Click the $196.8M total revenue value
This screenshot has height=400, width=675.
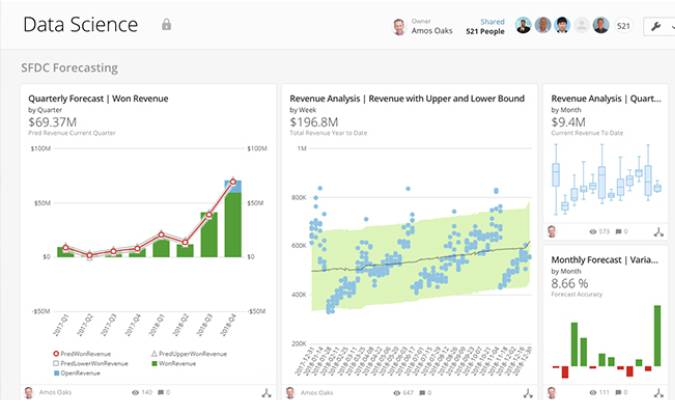(314, 122)
